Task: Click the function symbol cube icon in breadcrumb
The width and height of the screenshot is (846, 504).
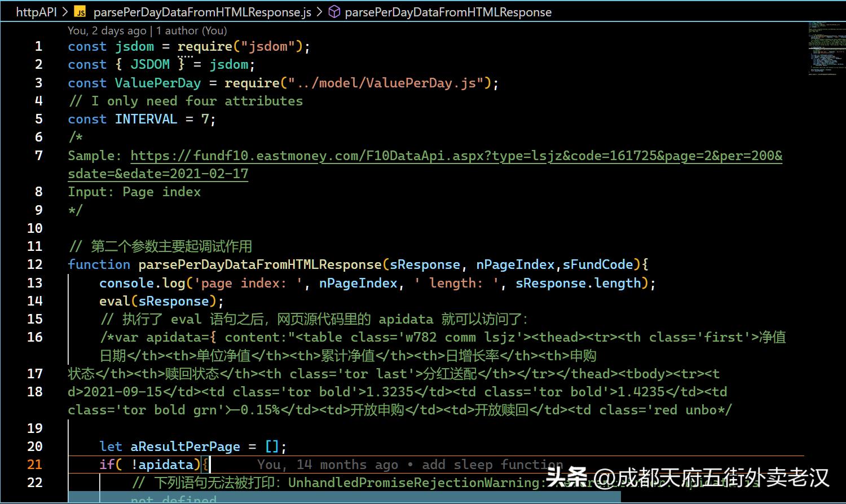Action: pos(334,12)
